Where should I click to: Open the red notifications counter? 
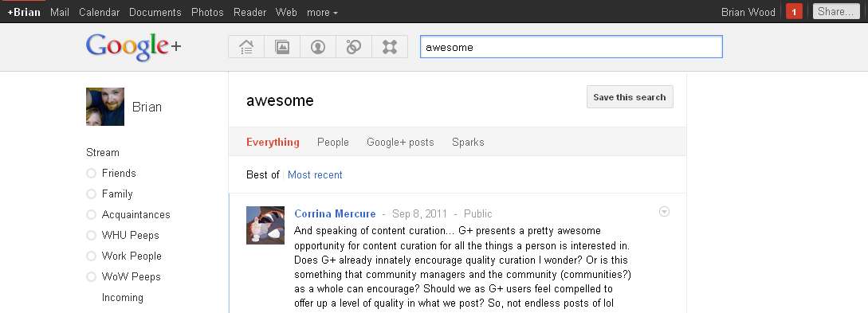click(794, 12)
